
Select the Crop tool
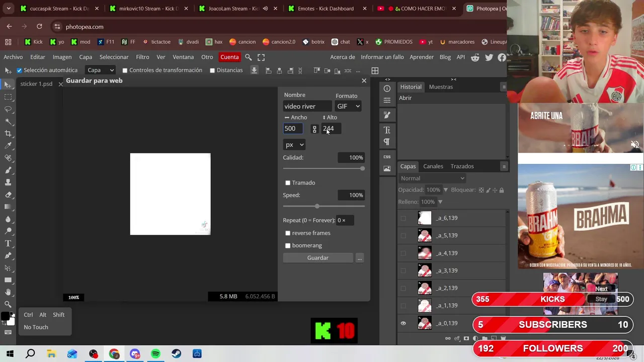click(8, 133)
